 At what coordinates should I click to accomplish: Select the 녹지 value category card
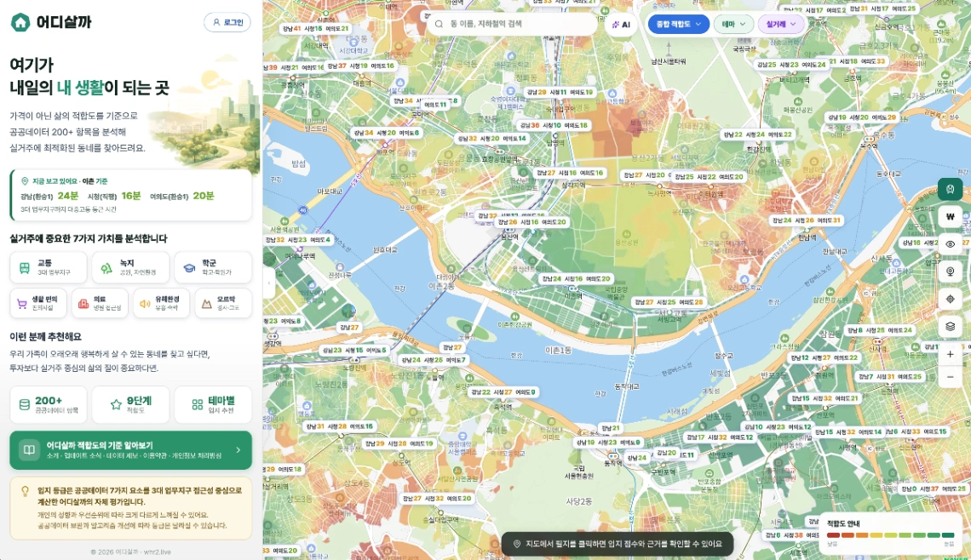click(130, 267)
